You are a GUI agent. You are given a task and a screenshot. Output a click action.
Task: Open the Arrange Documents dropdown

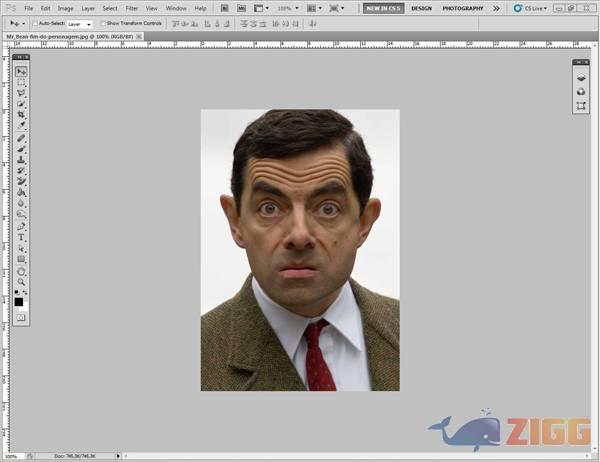[315, 8]
